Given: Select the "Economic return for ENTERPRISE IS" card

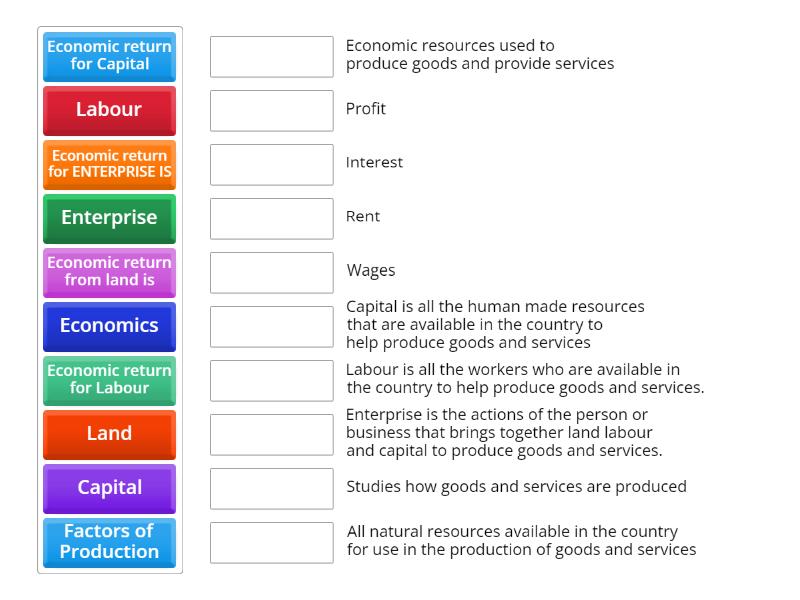Looking at the screenshot, I should click(x=108, y=164).
